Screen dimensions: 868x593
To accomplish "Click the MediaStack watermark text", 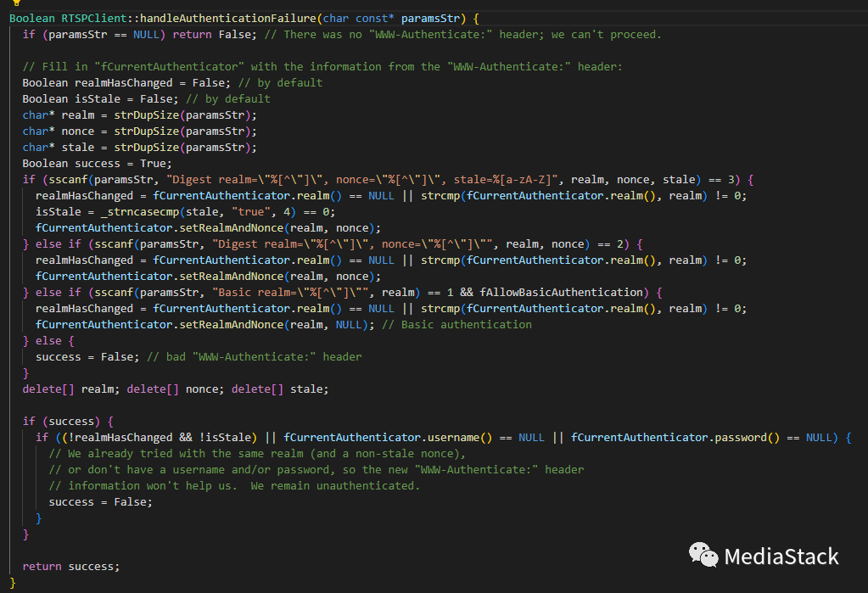I will (781, 557).
